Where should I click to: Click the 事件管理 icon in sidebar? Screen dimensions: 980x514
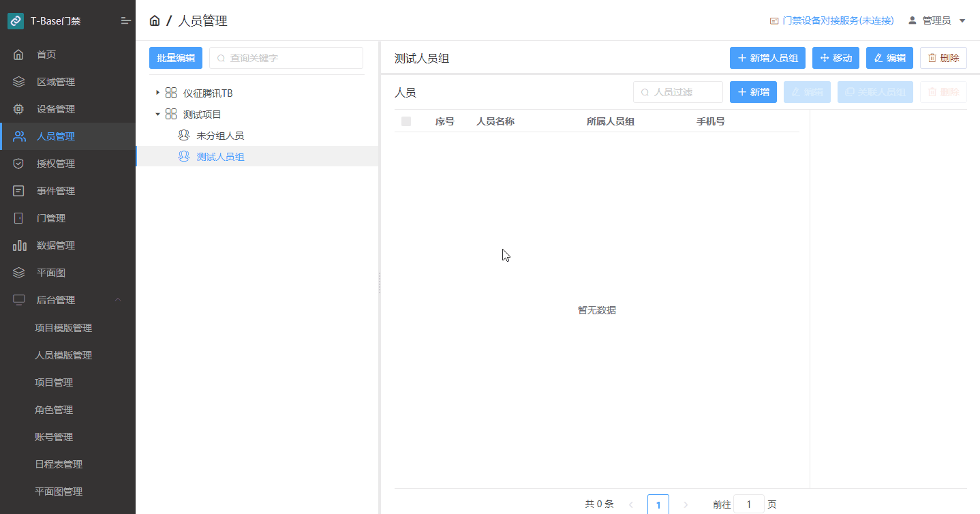19,191
